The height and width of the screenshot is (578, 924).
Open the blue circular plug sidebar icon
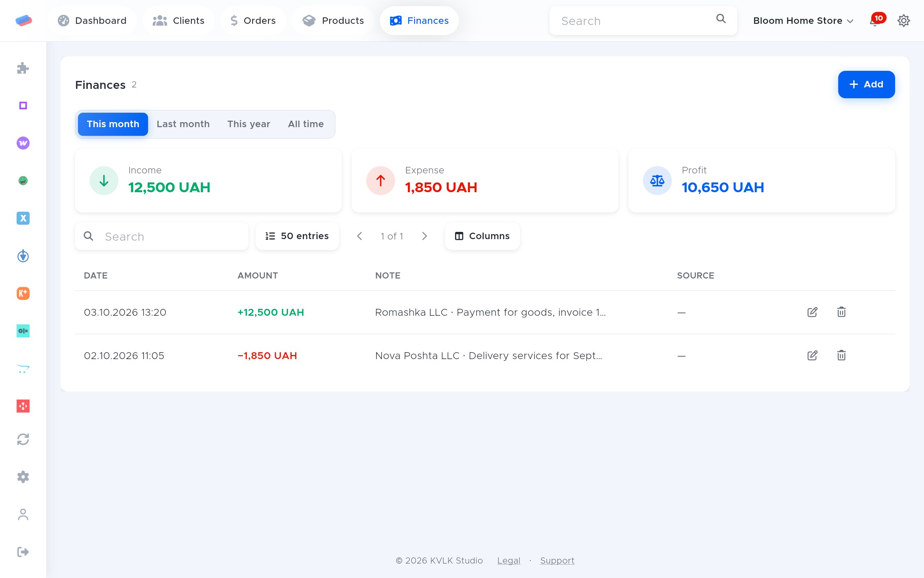coord(23,256)
